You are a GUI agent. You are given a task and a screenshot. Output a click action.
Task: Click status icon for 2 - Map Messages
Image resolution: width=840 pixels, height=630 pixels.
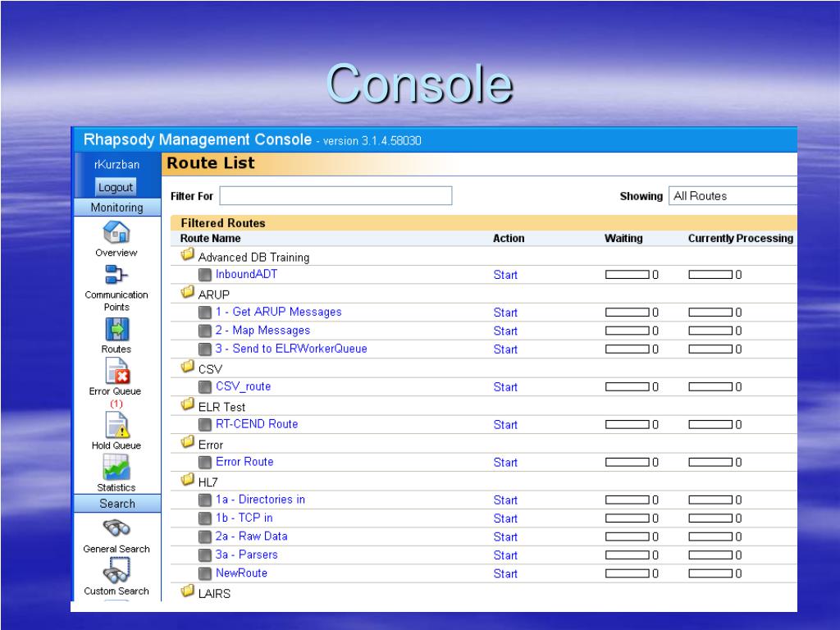tap(204, 331)
